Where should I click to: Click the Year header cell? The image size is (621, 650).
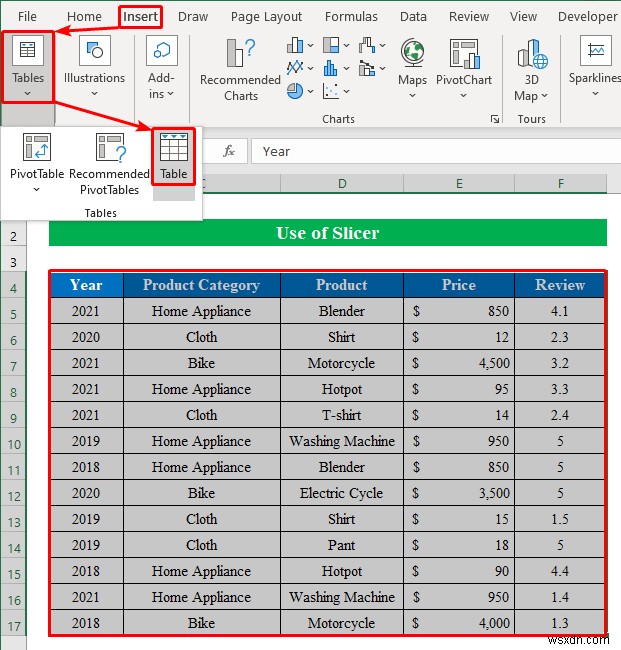pyautogui.click(x=86, y=285)
